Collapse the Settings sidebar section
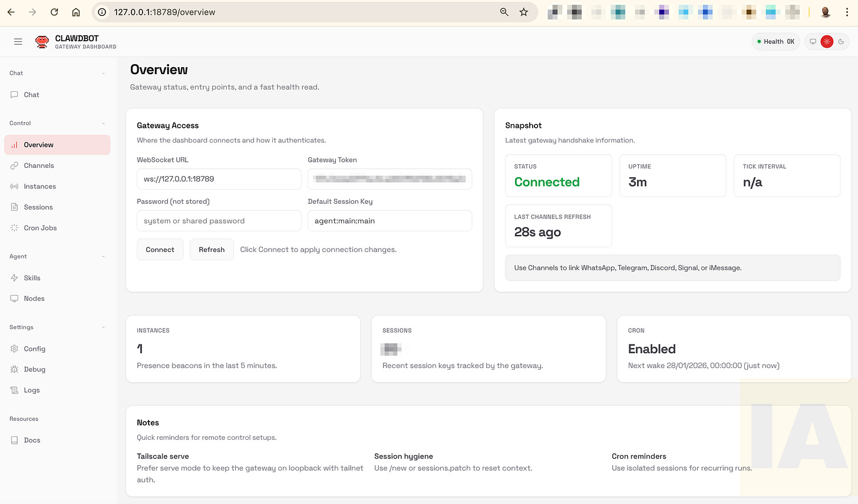858x504 pixels. pyautogui.click(x=104, y=327)
